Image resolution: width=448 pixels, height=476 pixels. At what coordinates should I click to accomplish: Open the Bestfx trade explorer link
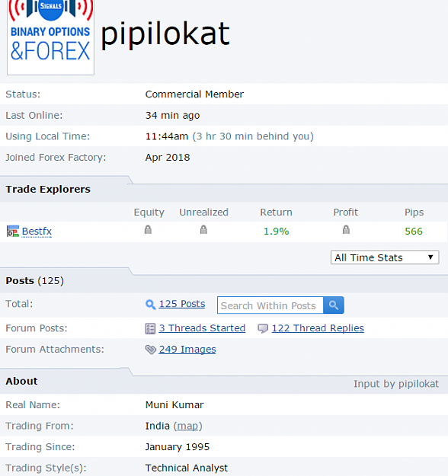[x=37, y=232]
